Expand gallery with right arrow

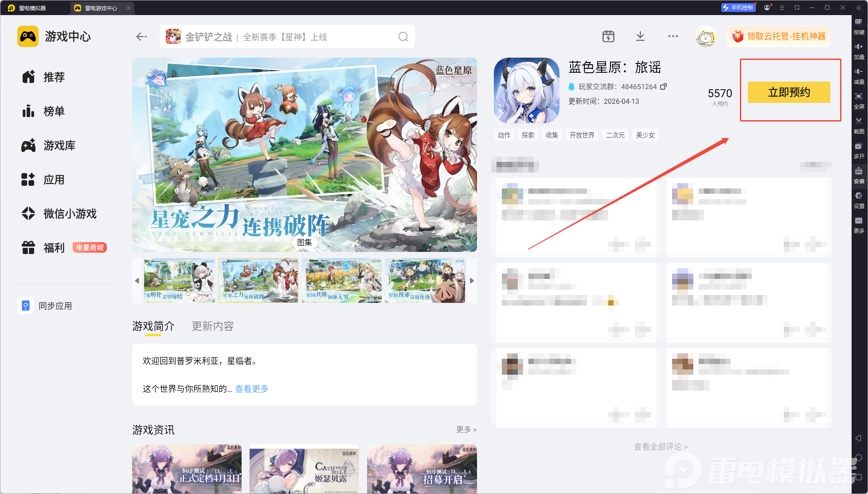click(472, 281)
